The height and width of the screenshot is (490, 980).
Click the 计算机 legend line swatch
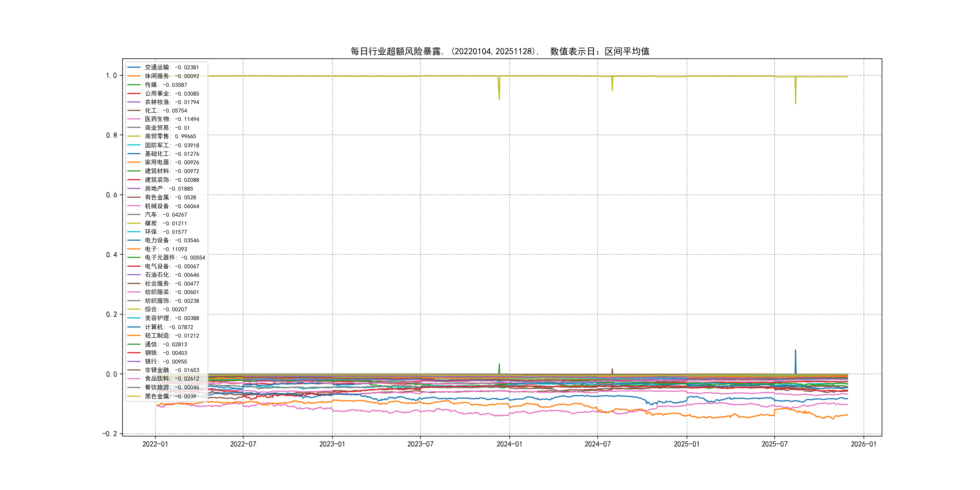(134, 327)
